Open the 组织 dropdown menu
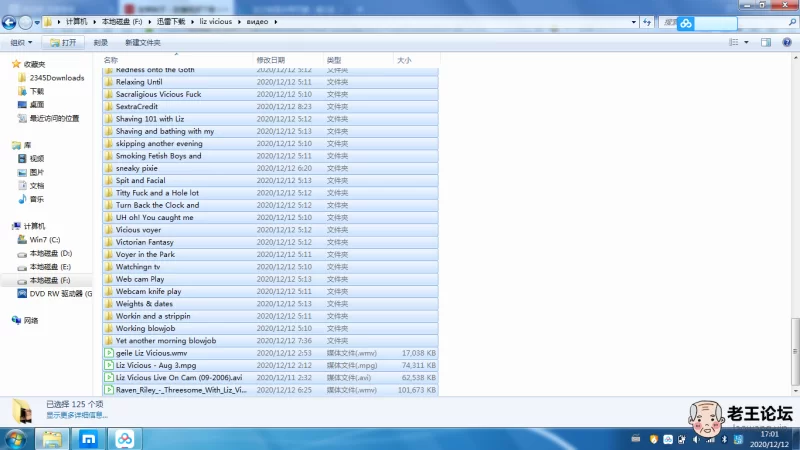Screen dimensions: 800x450 [21, 42]
